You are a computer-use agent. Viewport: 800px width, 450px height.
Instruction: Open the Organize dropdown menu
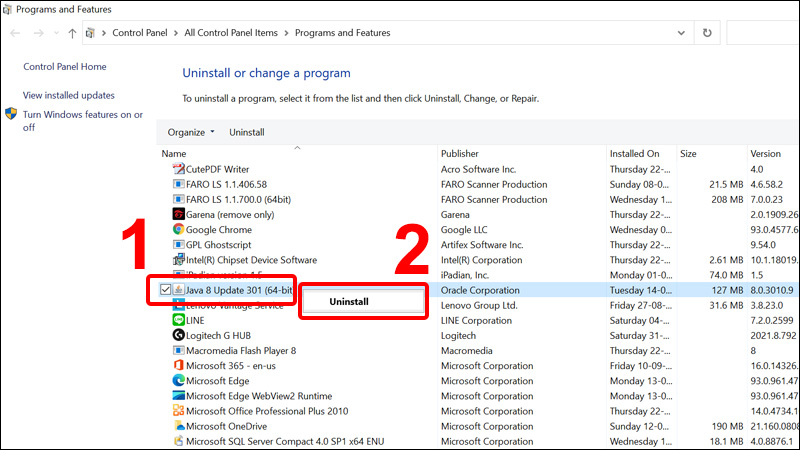coord(191,132)
